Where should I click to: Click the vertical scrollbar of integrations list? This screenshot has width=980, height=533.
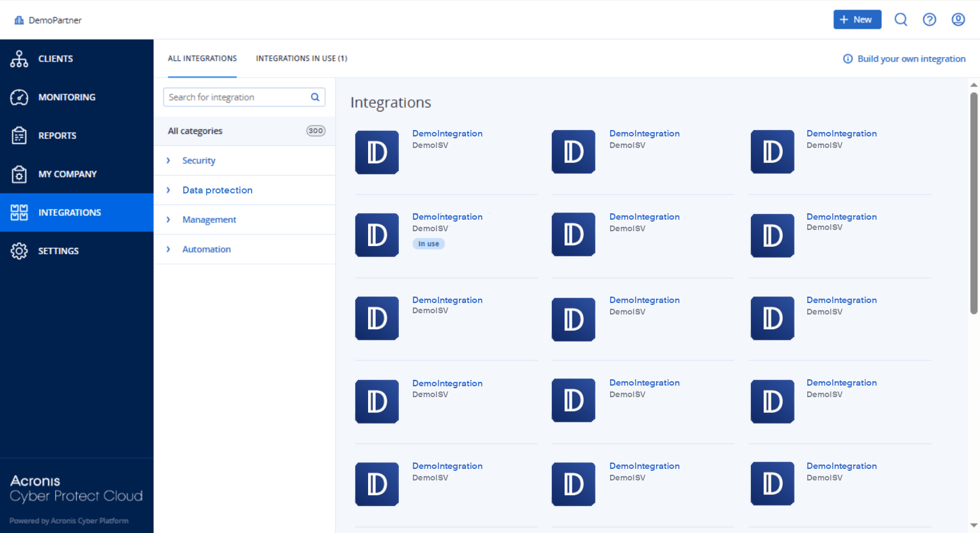(974, 204)
